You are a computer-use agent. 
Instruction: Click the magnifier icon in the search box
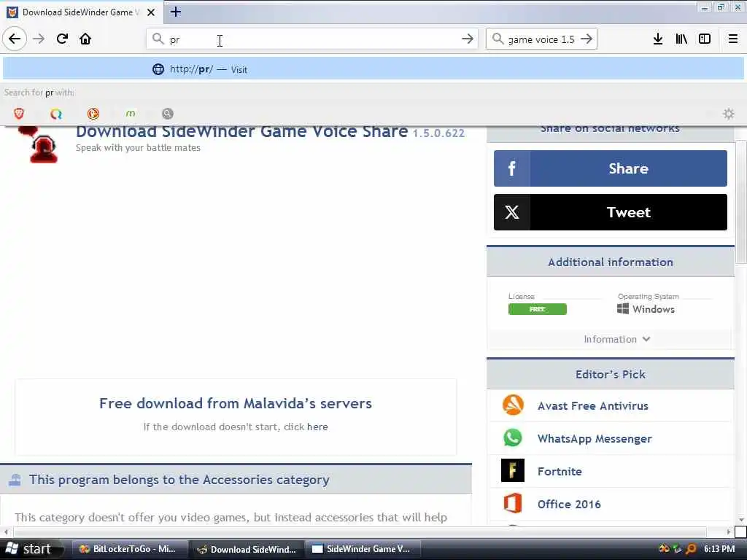coord(498,39)
